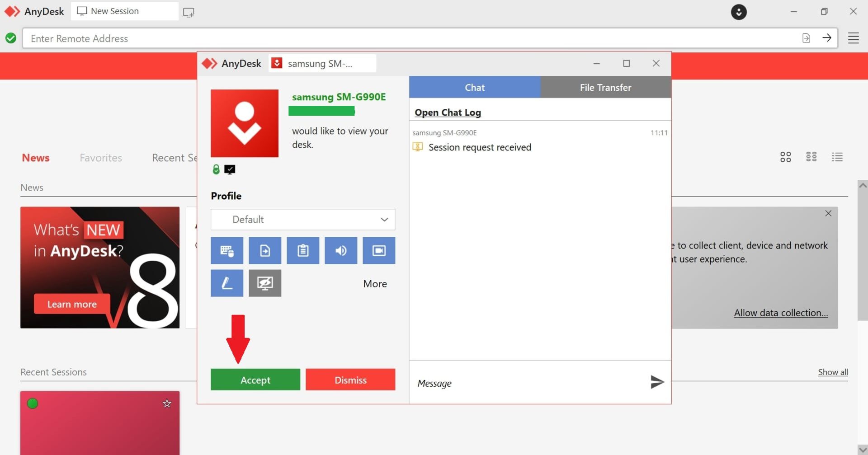Screen dimensions: 868x455
Task: Open the main hamburger menu
Action: [853, 38]
